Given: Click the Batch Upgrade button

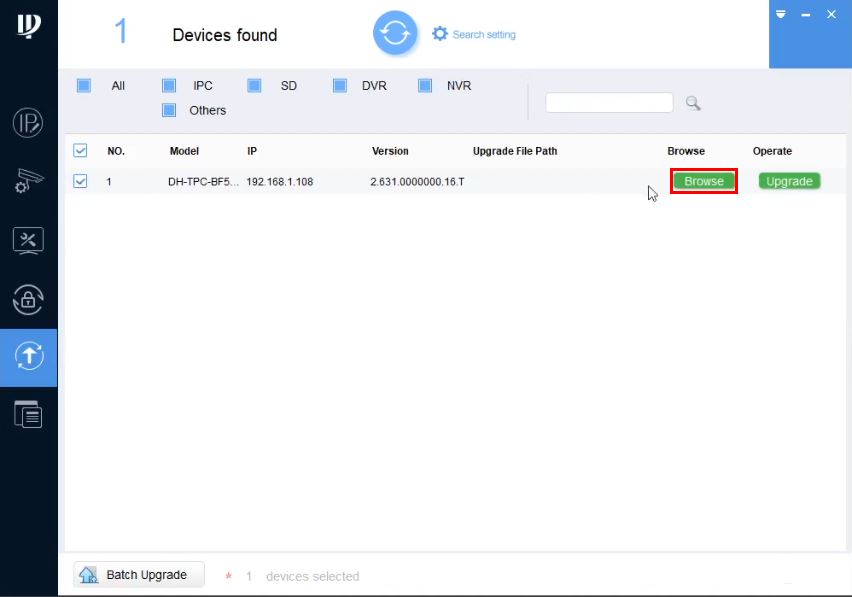Looking at the screenshot, I should [139, 574].
